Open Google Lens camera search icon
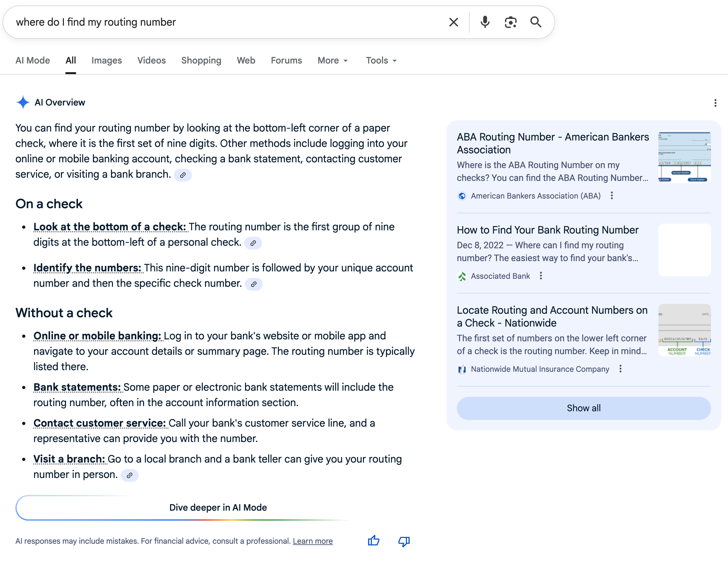The image size is (728, 562). [x=510, y=22]
